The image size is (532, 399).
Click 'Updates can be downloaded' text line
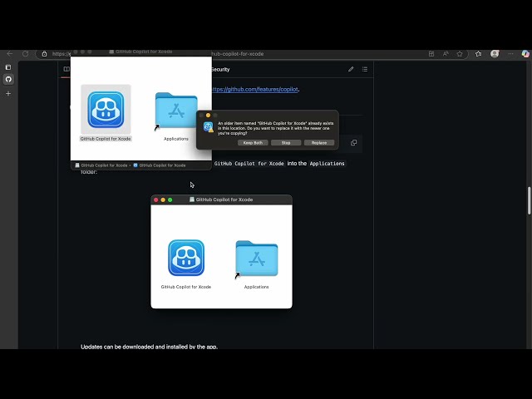click(149, 347)
